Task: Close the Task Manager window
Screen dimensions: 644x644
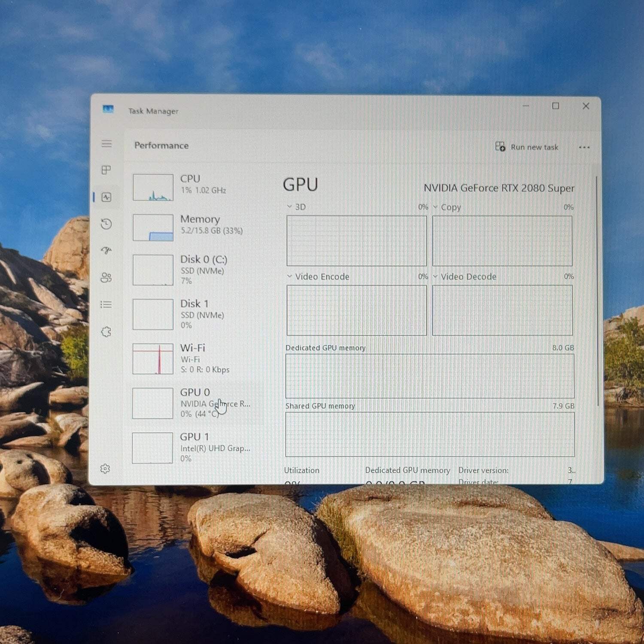Action: tap(586, 106)
